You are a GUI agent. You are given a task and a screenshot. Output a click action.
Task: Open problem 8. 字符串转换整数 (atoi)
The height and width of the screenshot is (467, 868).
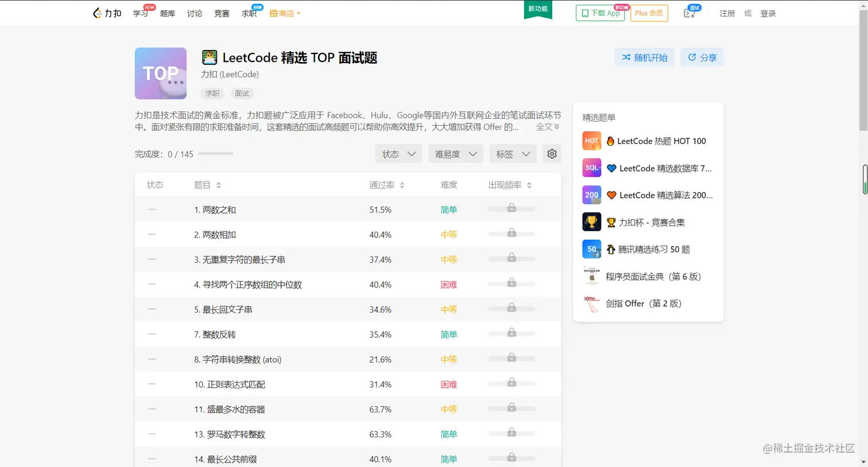pos(238,360)
